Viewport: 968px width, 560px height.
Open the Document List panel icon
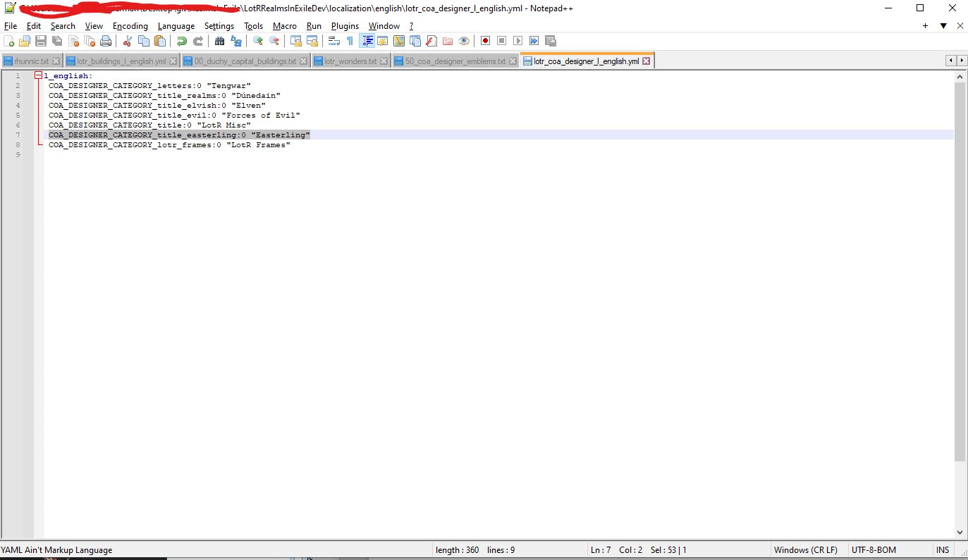click(415, 41)
